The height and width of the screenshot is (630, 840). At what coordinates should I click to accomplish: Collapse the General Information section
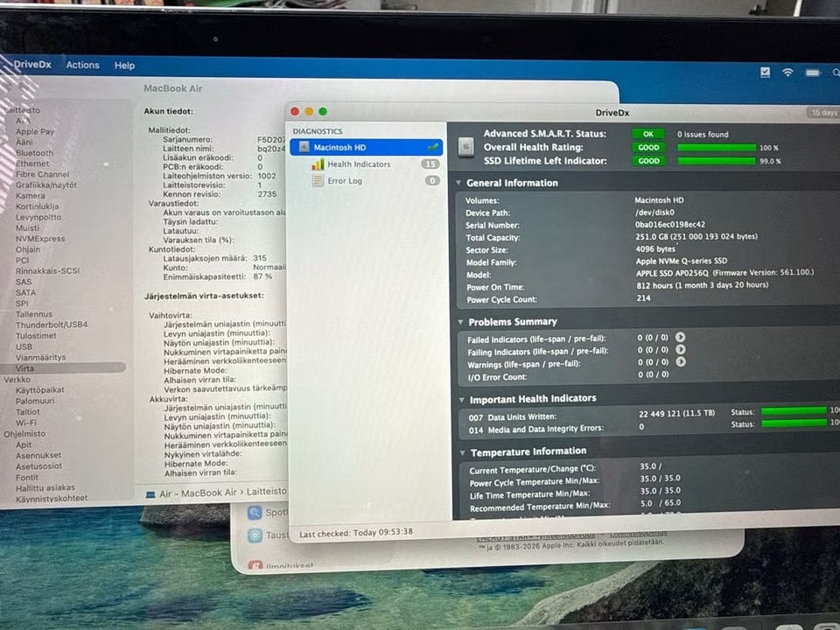click(458, 183)
